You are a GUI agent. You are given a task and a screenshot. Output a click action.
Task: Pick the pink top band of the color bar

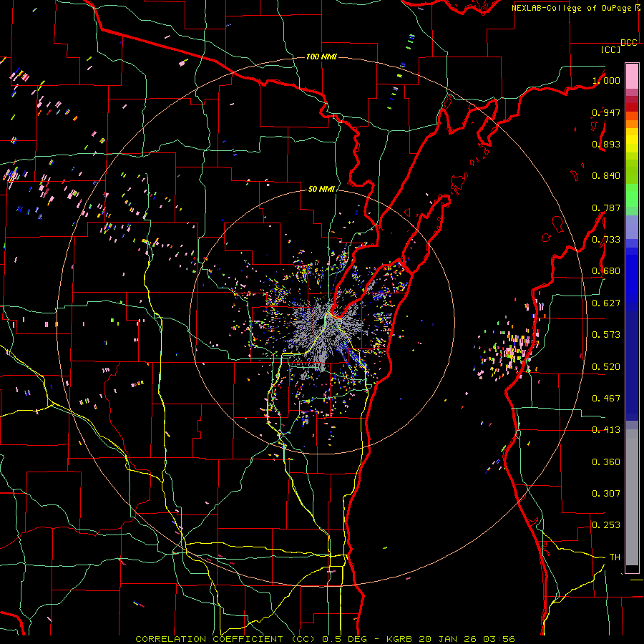tap(632, 76)
